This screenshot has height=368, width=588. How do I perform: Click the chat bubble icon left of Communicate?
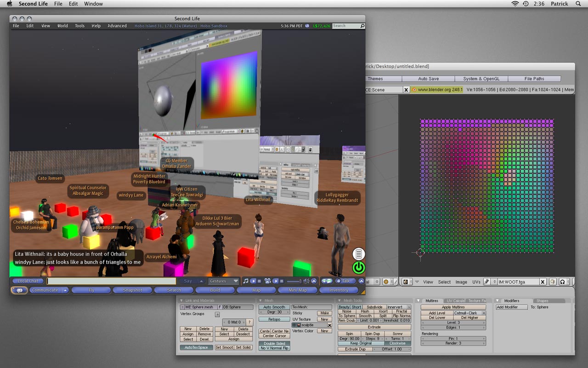(20, 290)
